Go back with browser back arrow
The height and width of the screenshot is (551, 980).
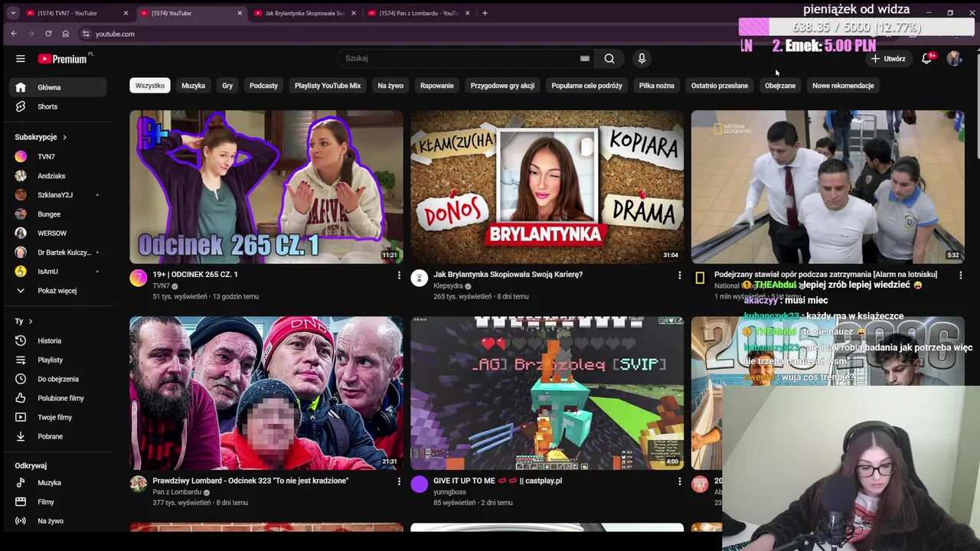[14, 34]
